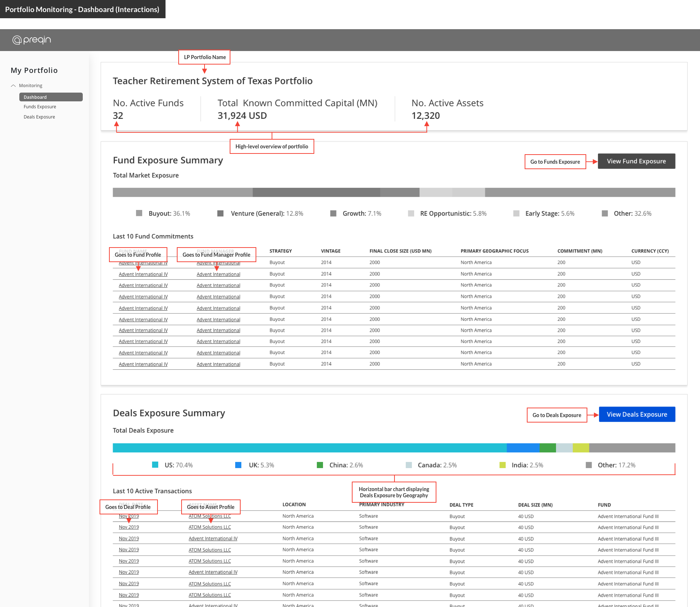Click the LOCATION column header in deals table
The height and width of the screenshot is (607, 700).
click(x=294, y=505)
